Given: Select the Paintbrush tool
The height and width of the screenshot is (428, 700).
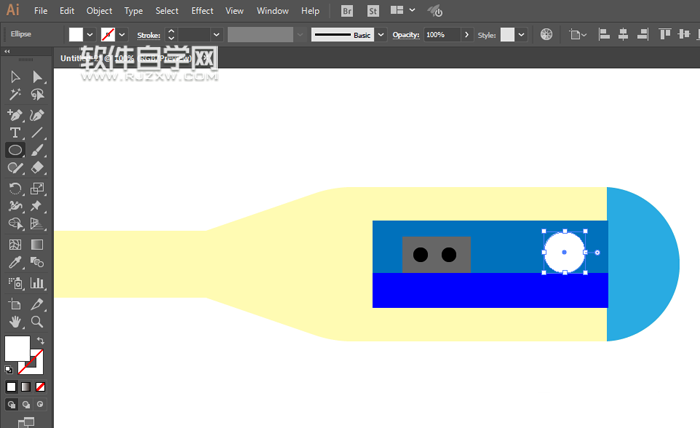Looking at the screenshot, I should (x=38, y=150).
